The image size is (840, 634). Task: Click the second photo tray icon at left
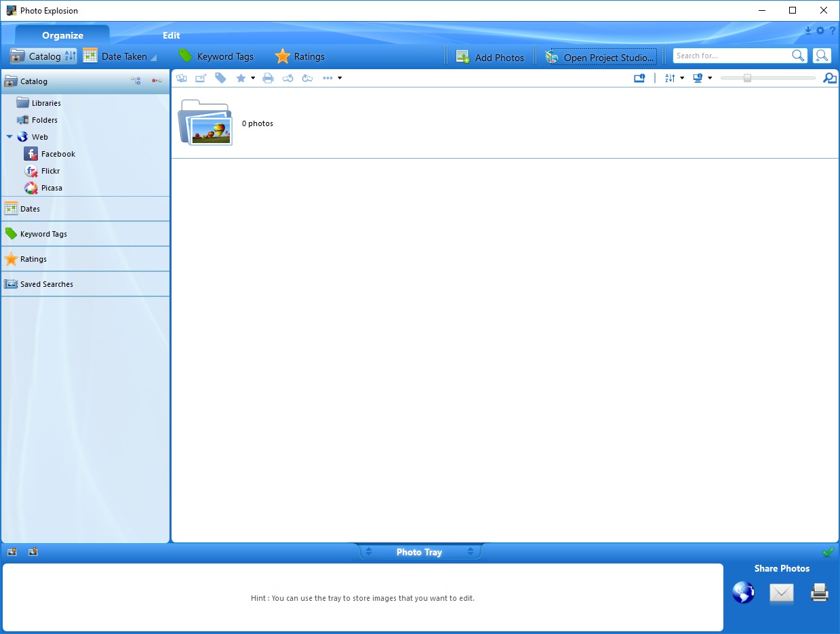pyautogui.click(x=33, y=552)
